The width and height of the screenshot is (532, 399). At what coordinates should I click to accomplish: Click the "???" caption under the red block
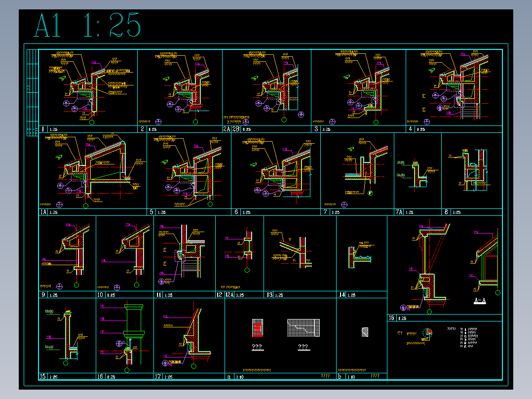[x=257, y=347]
